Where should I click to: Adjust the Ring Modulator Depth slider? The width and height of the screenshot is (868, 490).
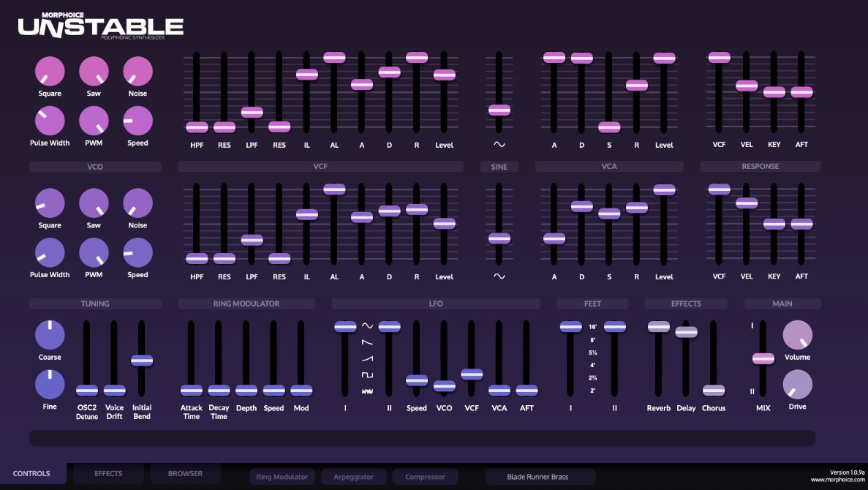pos(246,391)
